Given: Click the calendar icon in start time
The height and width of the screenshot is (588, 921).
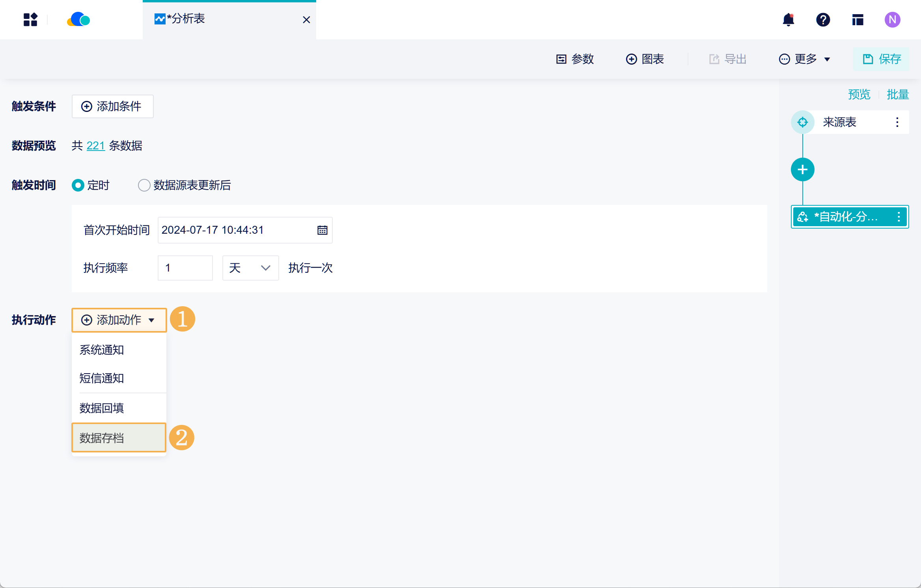Looking at the screenshot, I should click(322, 230).
